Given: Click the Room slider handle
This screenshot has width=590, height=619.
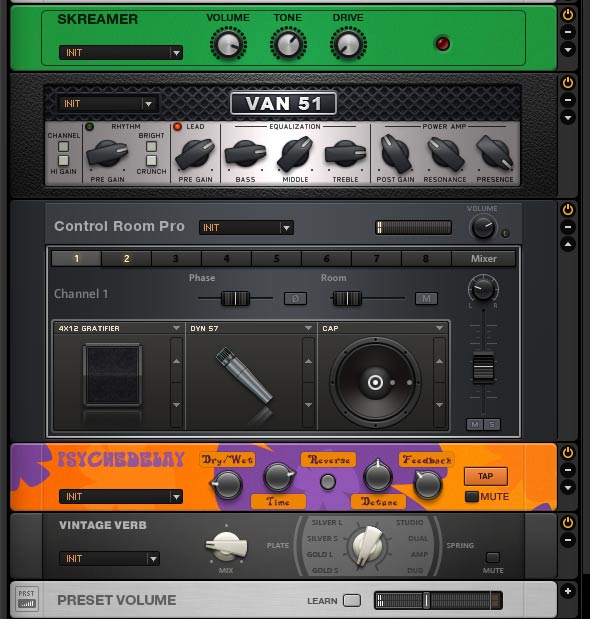Looking at the screenshot, I should [347, 298].
